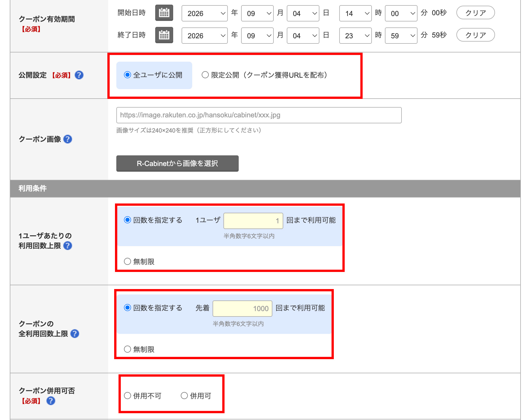Choose 無制限 for per-user usage limit
523x420 pixels.
click(127, 261)
